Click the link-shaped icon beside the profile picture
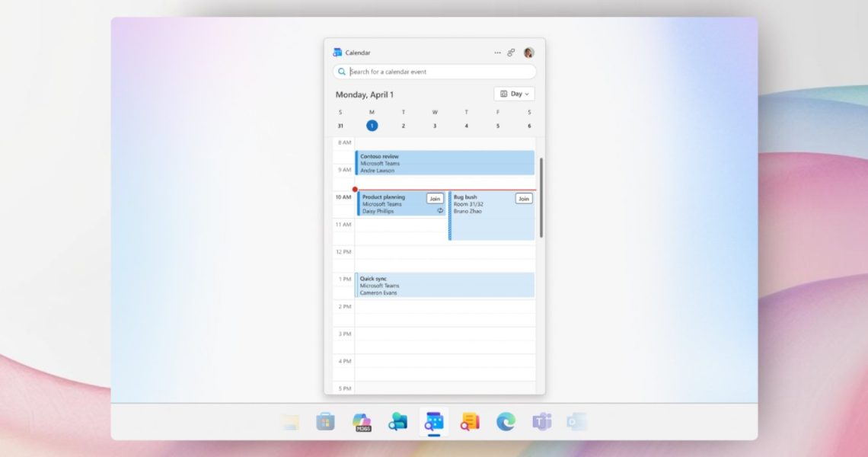This screenshot has height=457, width=868. pyautogui.click(x=511, y=53)
